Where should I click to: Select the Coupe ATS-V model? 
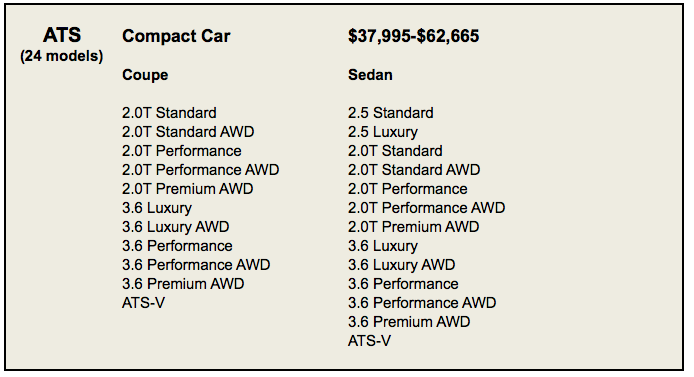pyautogui.click(x=143, y=303)
